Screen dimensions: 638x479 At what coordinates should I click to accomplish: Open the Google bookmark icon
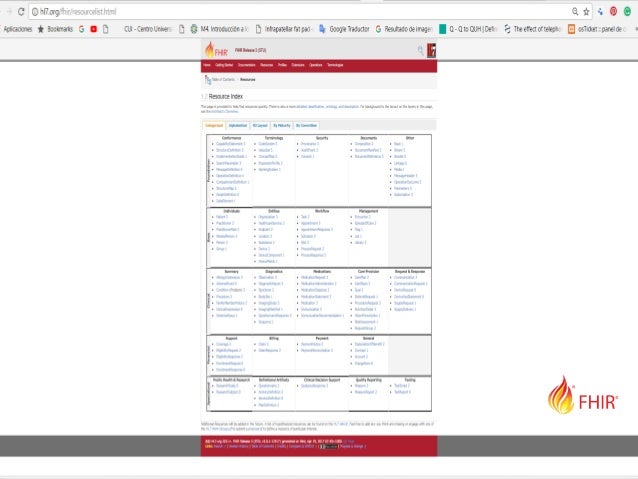pos(81,29)
